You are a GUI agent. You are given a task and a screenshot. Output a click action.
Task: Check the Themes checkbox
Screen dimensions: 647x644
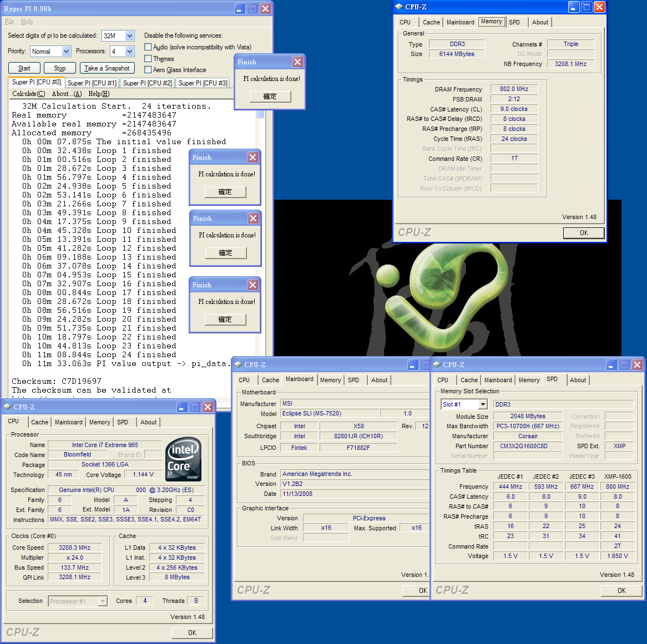148,58
